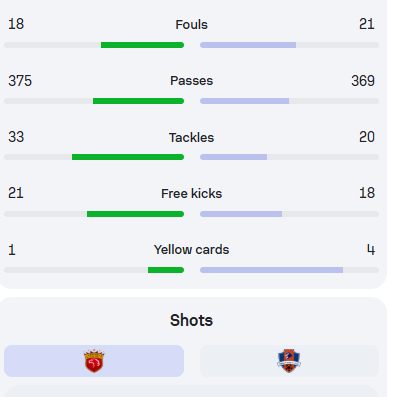Click the Yellow cards stat label
The width and height of the screenshot is (394, 397).
(x=191, y=250)
